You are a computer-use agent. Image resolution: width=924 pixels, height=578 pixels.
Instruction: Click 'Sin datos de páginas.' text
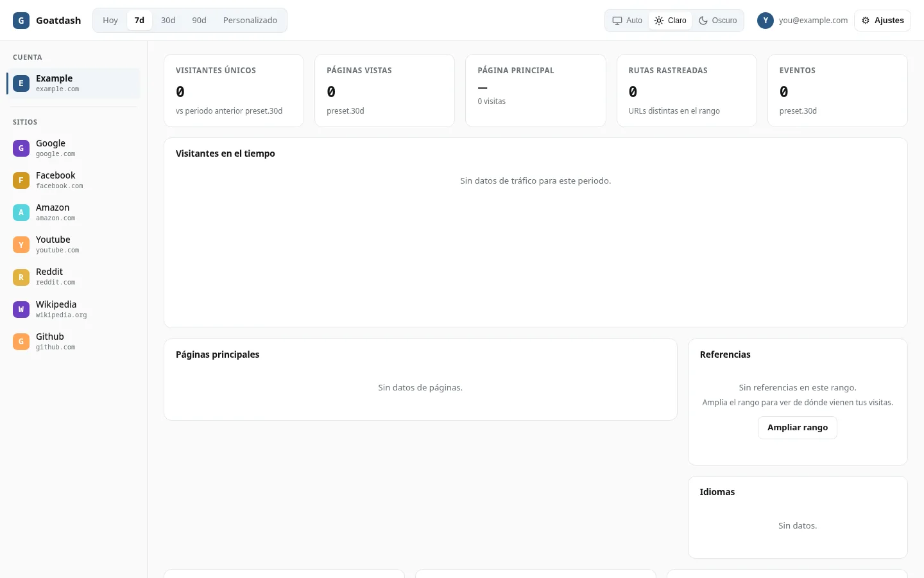point(420,388)
